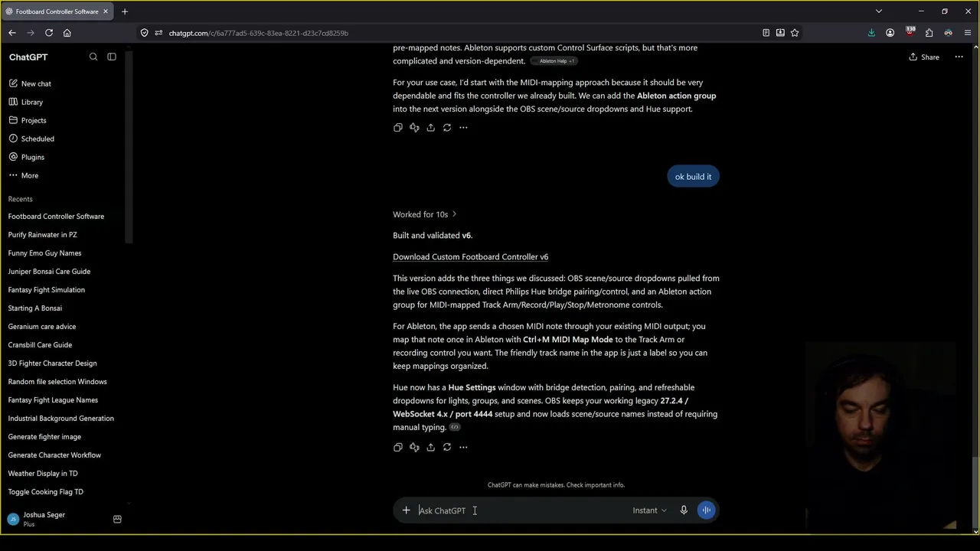This screenshot has width=980, height=551.
Task: Open the Ableton Help source chip
Action: [x=554, y=61]
